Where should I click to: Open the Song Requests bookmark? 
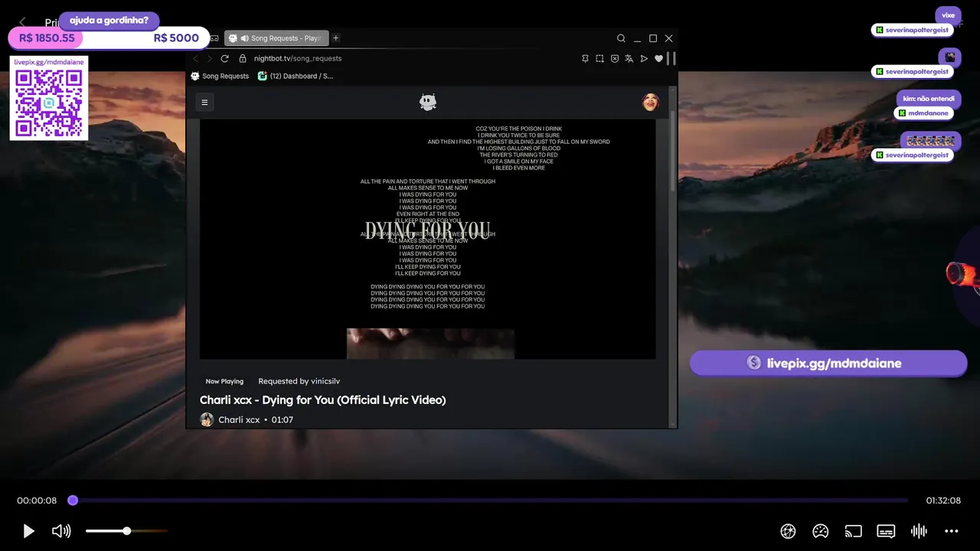point(220,76)
